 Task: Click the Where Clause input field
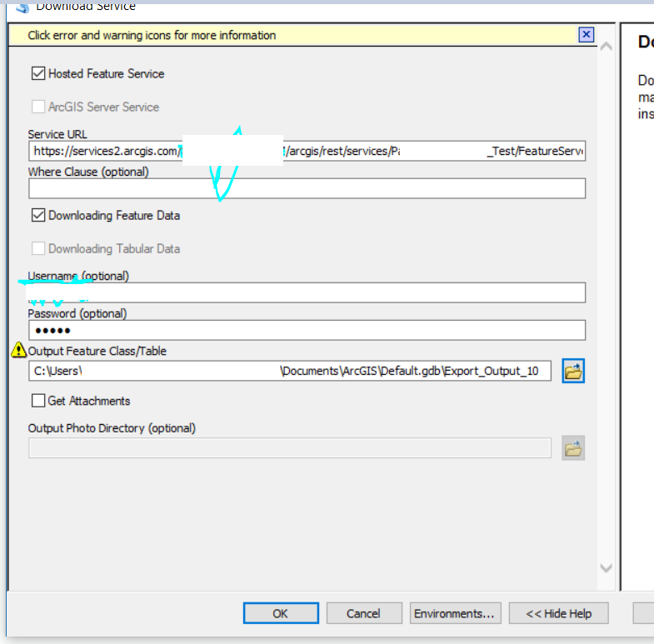pyautogui.click(x=307, y=188)
